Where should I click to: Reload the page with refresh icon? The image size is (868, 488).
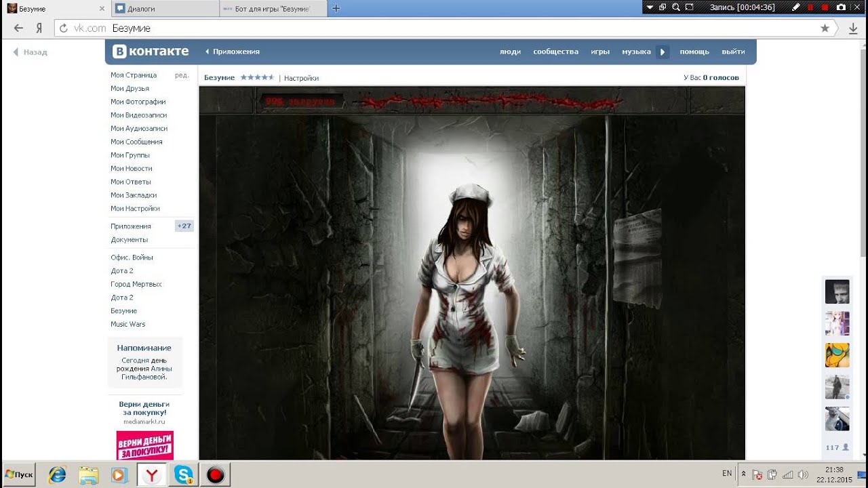click(x=64, y=28)
